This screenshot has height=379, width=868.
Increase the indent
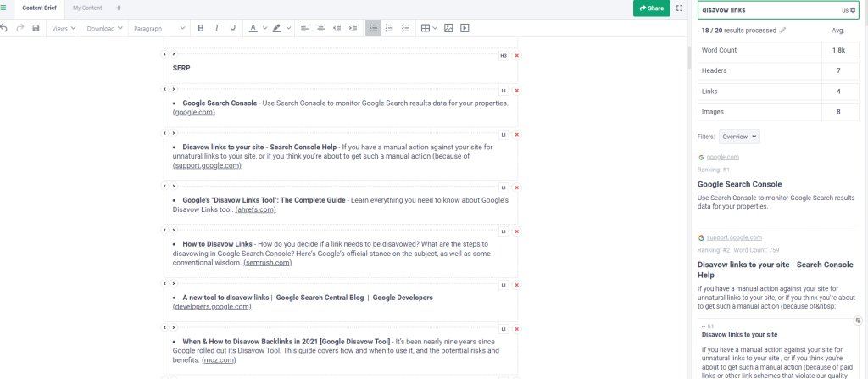pyautogui.click(x=353, y=28)
